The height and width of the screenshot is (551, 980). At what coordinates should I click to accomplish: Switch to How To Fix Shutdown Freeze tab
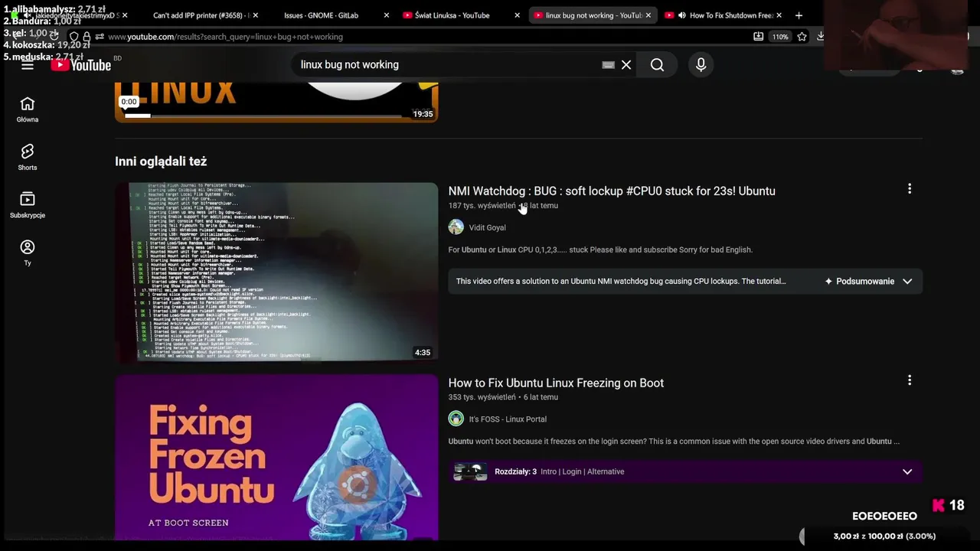[723, 15]
